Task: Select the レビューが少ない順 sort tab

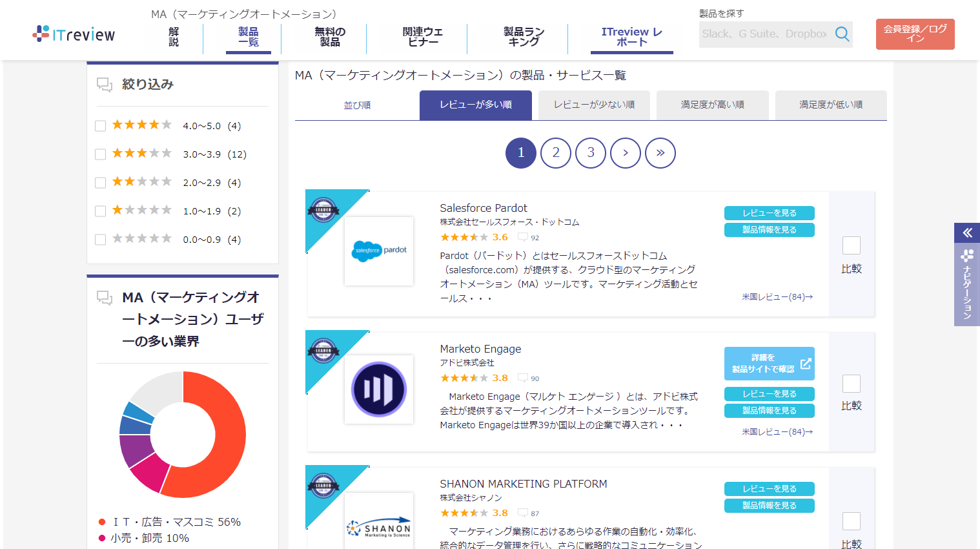Action: point(594,105)
